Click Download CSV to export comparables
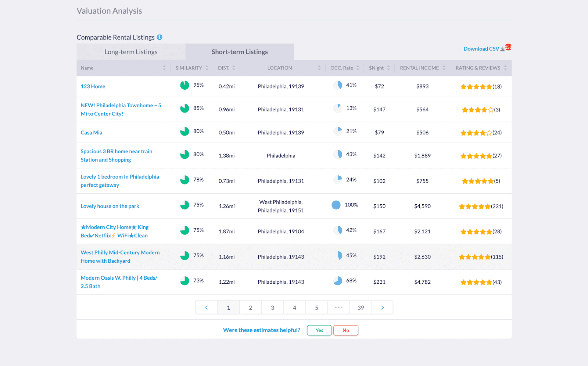The image size is (588, 366). [x=481, y=49]
